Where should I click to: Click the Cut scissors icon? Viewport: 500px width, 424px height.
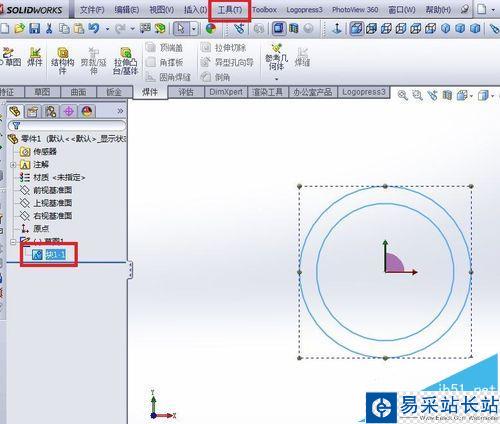[49, 28]
